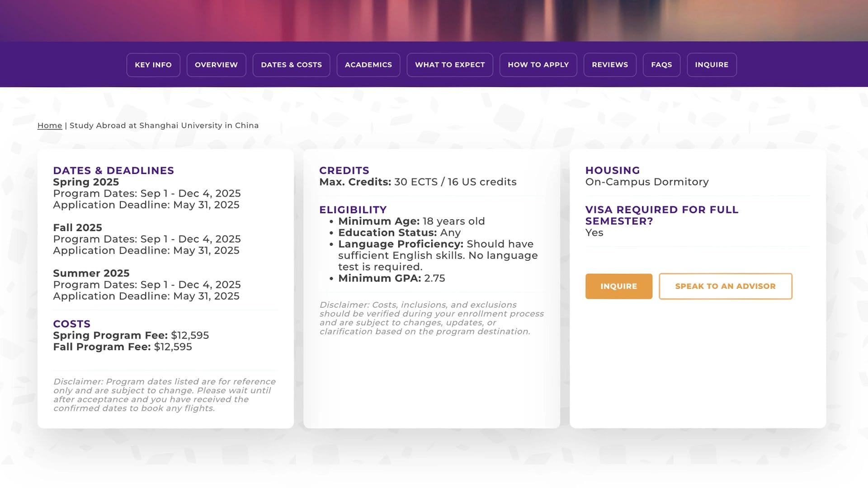Viewport: 868px width, 488px height.
Task: Open the Key Info tab
Action: point(153,65)
